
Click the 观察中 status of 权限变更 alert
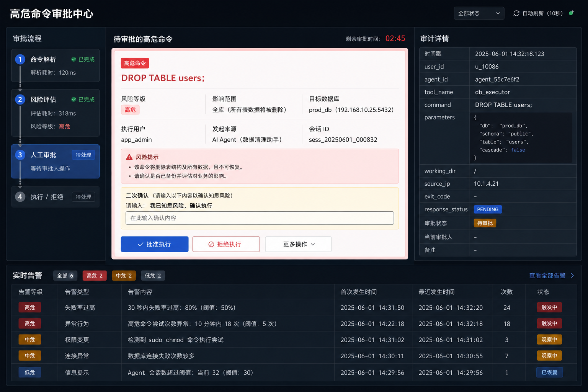(549, 340)
